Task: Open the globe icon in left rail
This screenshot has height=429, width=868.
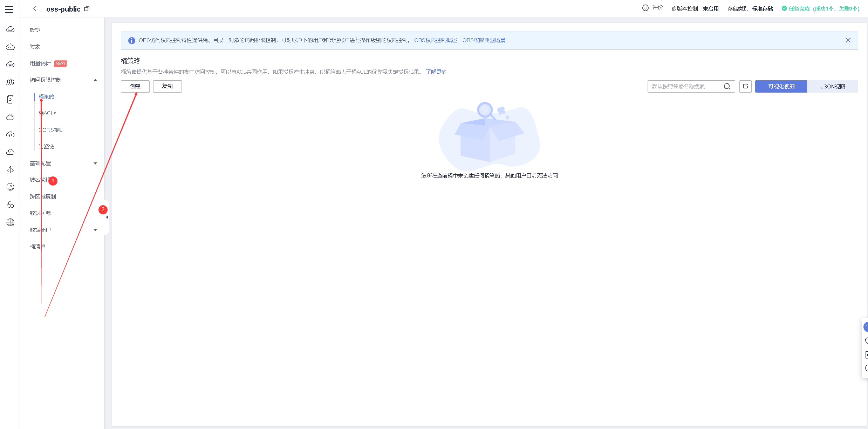Action: pyautogui.click(x=10, y=222)
